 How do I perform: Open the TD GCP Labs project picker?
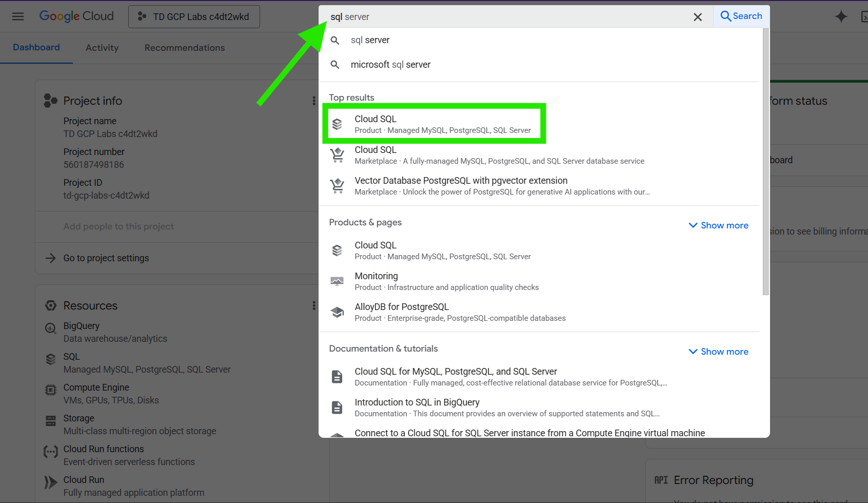tap(194, 17)
